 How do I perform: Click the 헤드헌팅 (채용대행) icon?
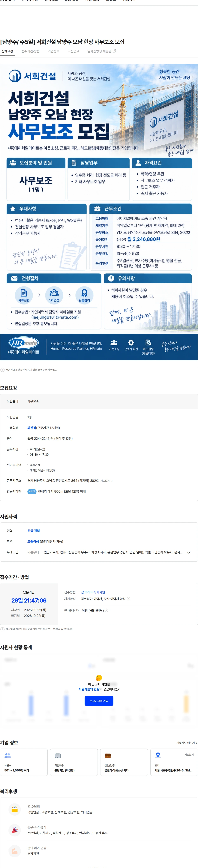[148, 343]
